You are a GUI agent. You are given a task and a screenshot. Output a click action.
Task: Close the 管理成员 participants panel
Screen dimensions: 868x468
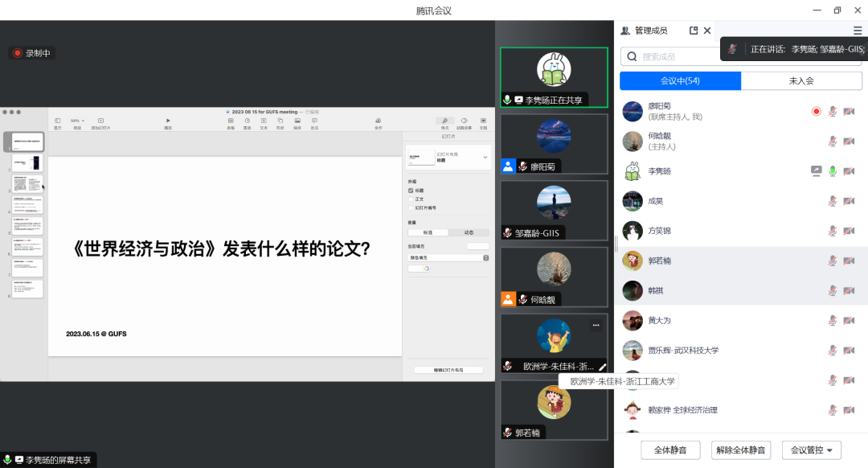707,31
